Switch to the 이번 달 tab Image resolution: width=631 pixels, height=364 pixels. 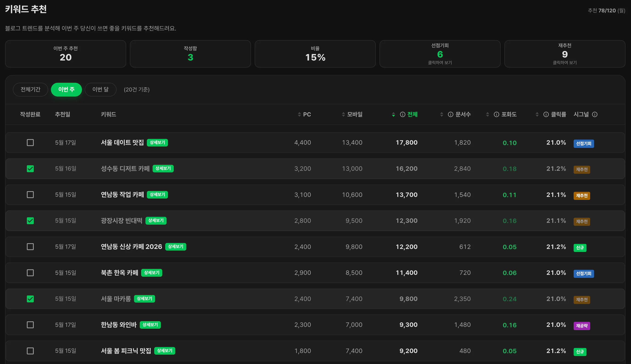click(100, 89)
